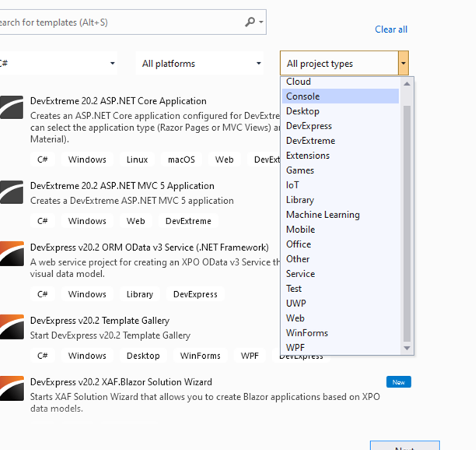Select Office project type
The height and width of the screenshot is (450, 476).
341,244
